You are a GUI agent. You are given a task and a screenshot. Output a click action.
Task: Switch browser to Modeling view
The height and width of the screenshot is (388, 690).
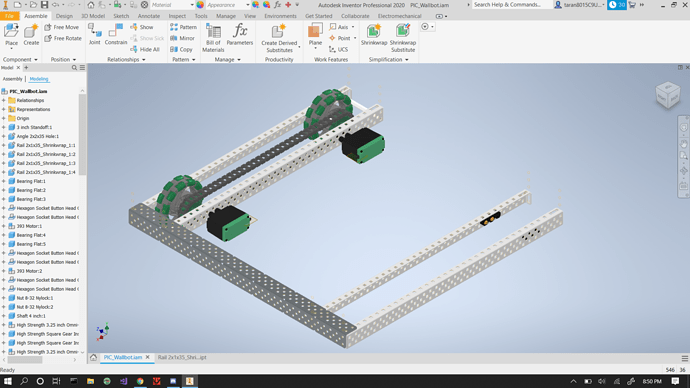39,79
